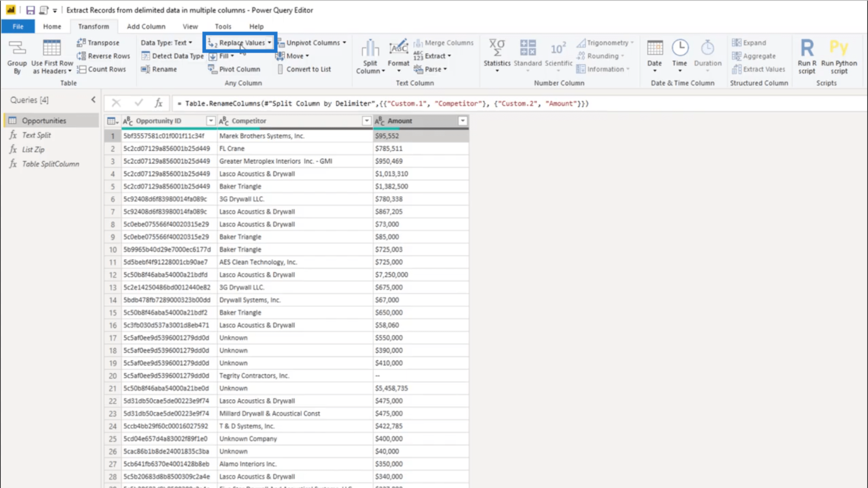Click Merge Columns
The image size is (868, 488).
coord(444,43)
